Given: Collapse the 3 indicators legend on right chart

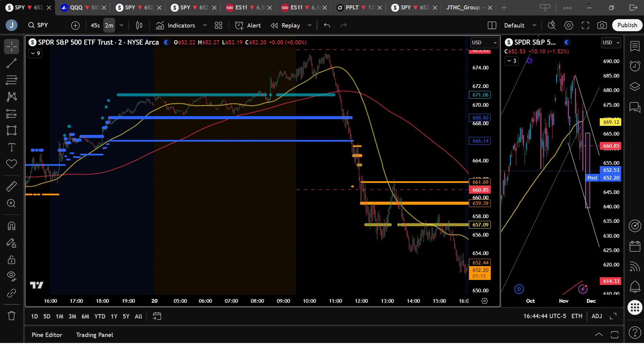Looking at the screenshot, I should point(512,61).
